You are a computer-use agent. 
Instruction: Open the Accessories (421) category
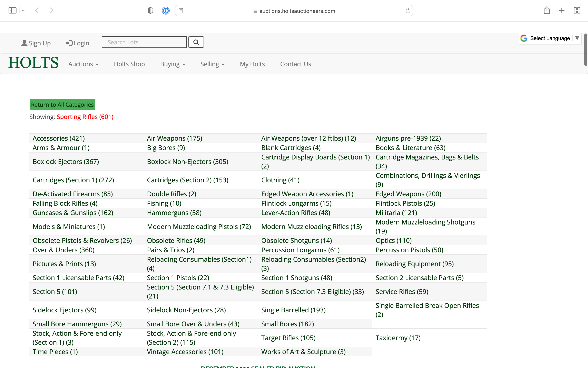(x=59, y=138)
